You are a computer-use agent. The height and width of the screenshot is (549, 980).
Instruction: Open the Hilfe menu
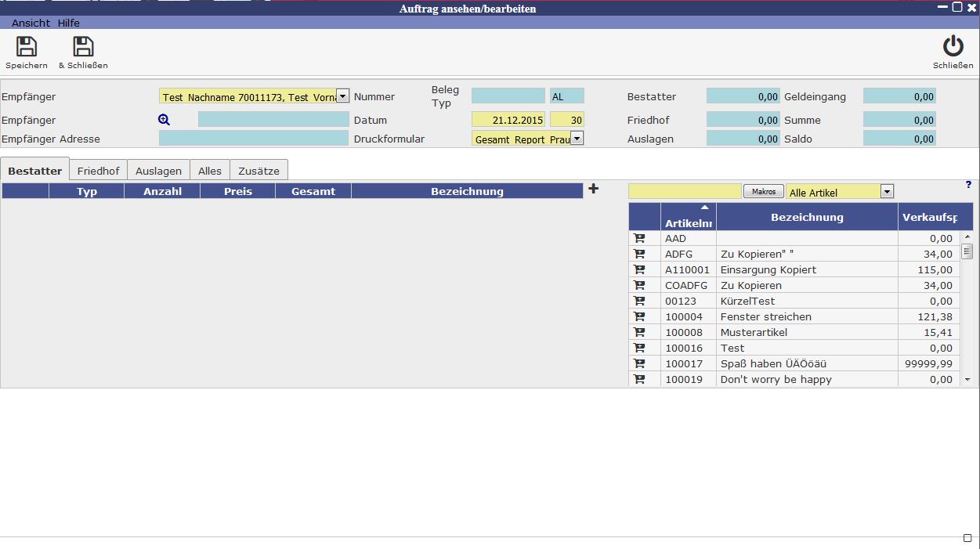click(x=69, y=23)
